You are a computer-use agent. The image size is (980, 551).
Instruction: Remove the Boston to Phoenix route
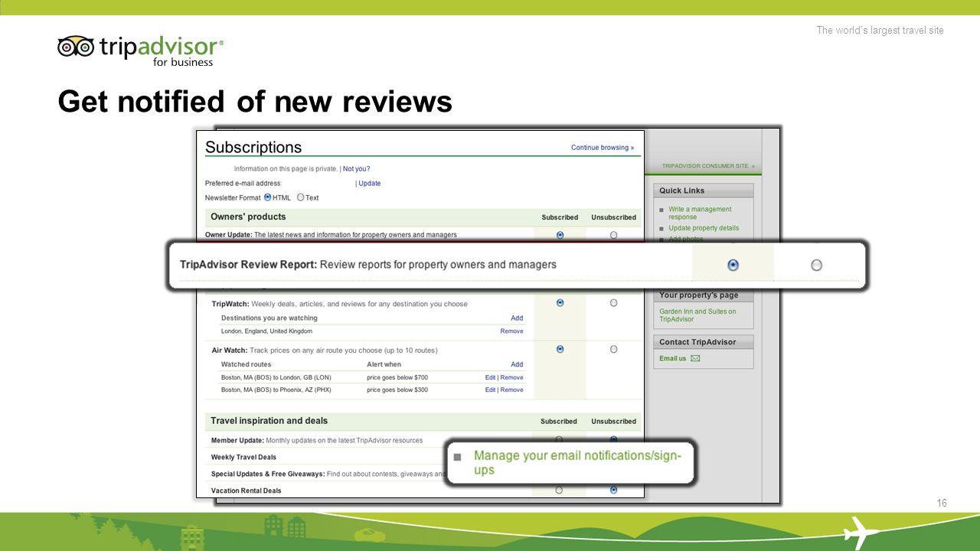click(x=512, y=390)
